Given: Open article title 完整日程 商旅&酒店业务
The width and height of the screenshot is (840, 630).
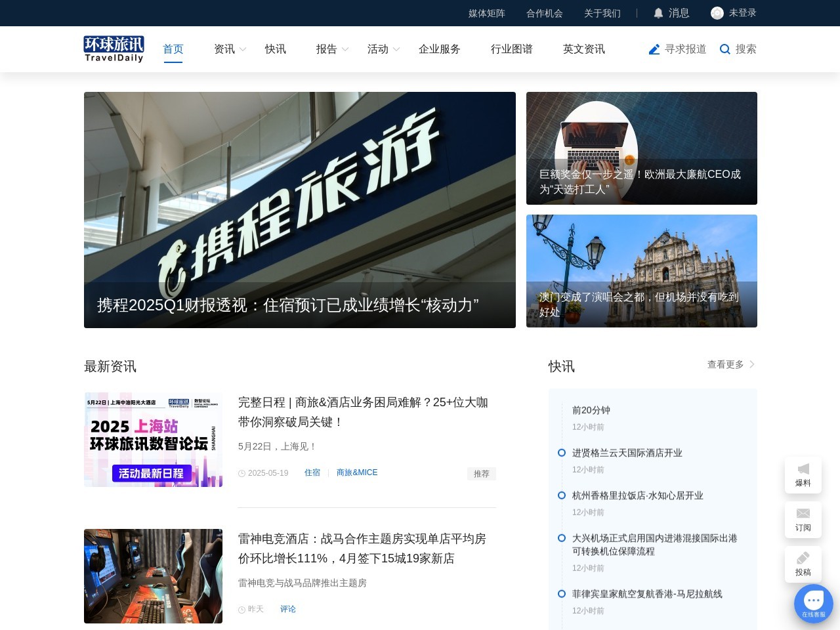Looking at the screenshot, I should coord(363,412).
